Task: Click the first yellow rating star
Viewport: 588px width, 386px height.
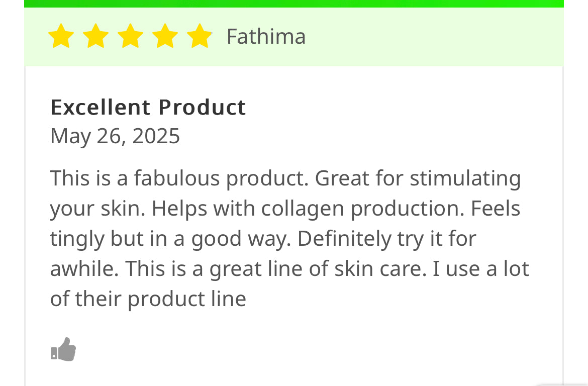Action: coord(61,37)
